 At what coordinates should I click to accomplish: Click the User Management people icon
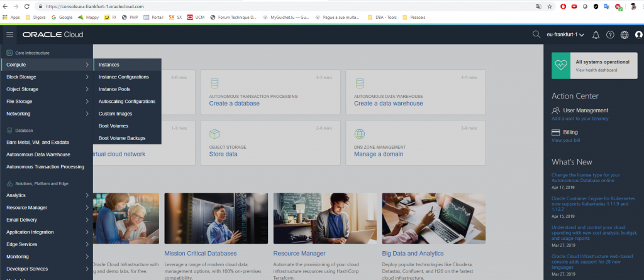pos(556,110)
